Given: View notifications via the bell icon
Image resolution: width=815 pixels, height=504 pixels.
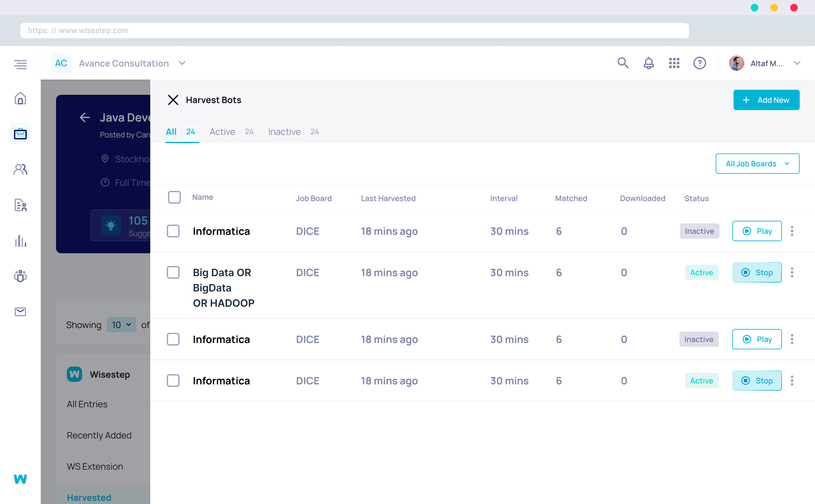Looking at the screenshot, I should 648,63.
